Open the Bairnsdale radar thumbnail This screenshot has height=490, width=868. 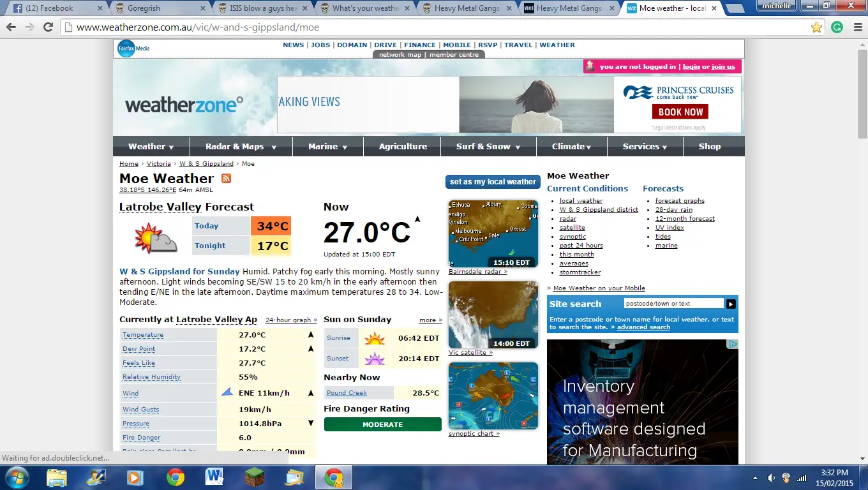(493, 234)
